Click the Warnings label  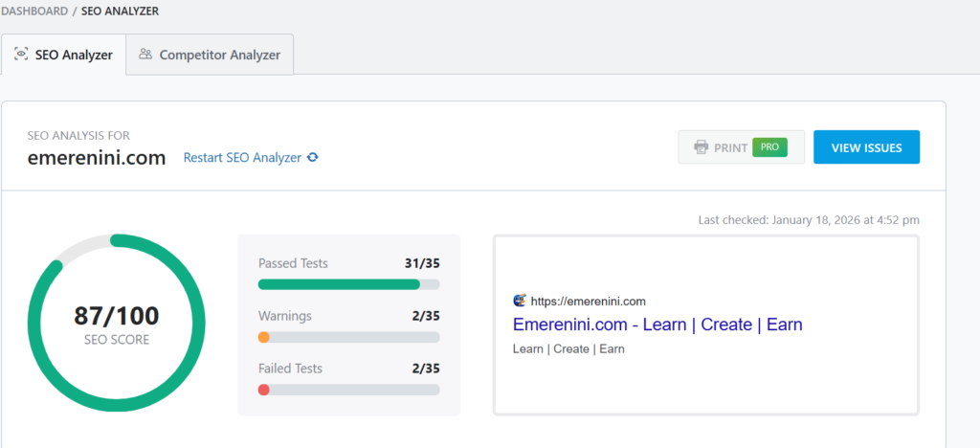(284, 316)
